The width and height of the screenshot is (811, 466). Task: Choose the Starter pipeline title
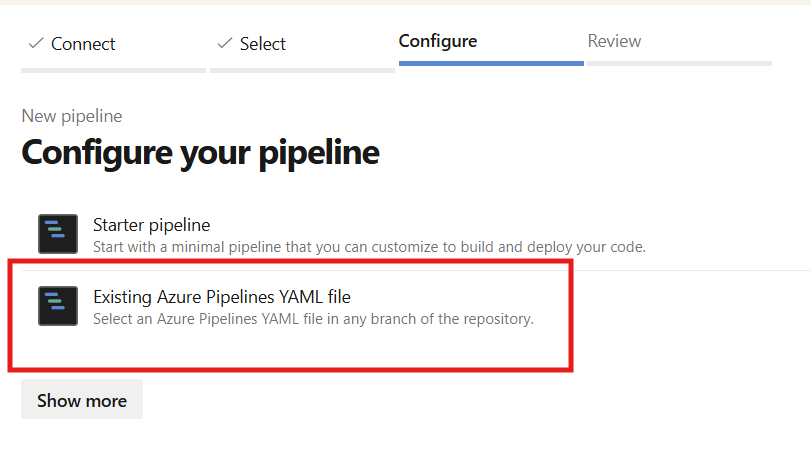(x=152, y=225)
